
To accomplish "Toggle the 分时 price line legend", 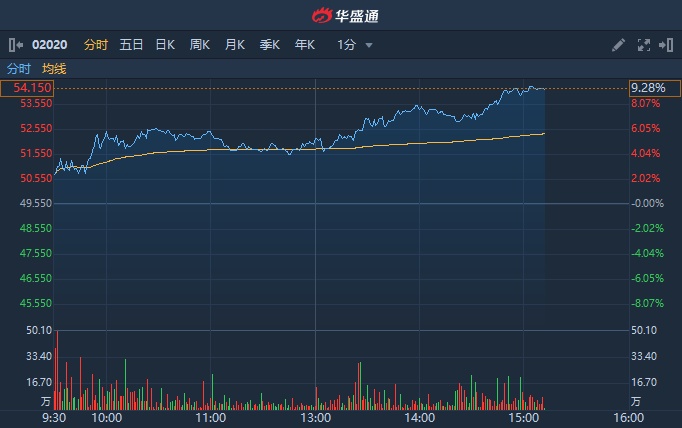I will [x=19, y=69].
